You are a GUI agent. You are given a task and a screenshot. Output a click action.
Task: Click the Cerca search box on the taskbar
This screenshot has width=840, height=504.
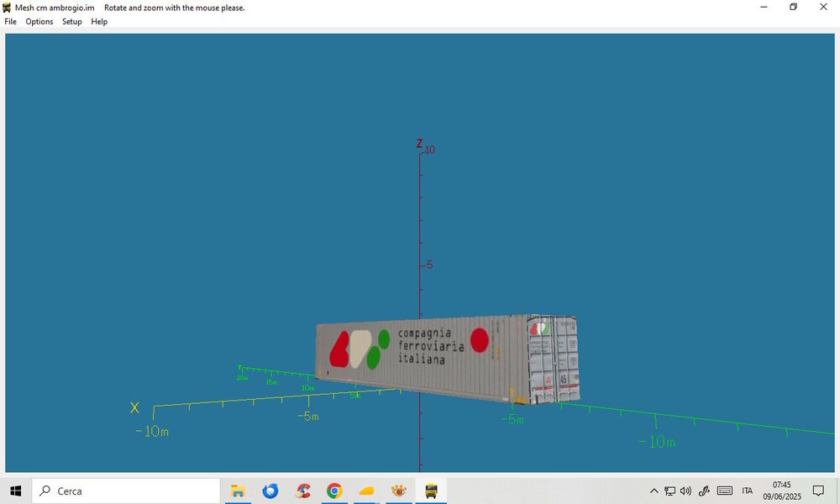[126, 491]
